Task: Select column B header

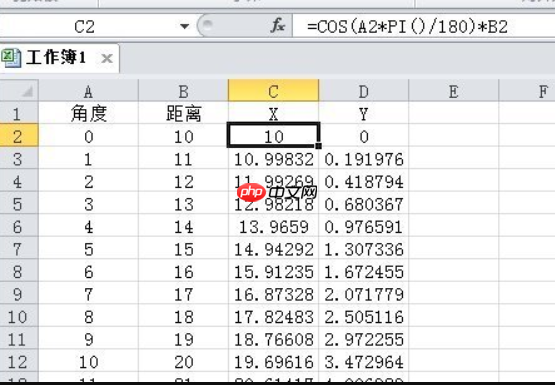Action: coord(183,91)
